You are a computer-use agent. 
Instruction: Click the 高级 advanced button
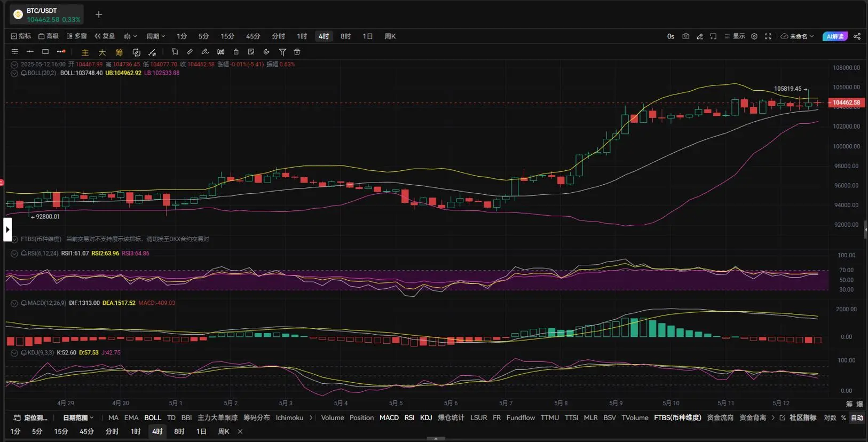49,36
